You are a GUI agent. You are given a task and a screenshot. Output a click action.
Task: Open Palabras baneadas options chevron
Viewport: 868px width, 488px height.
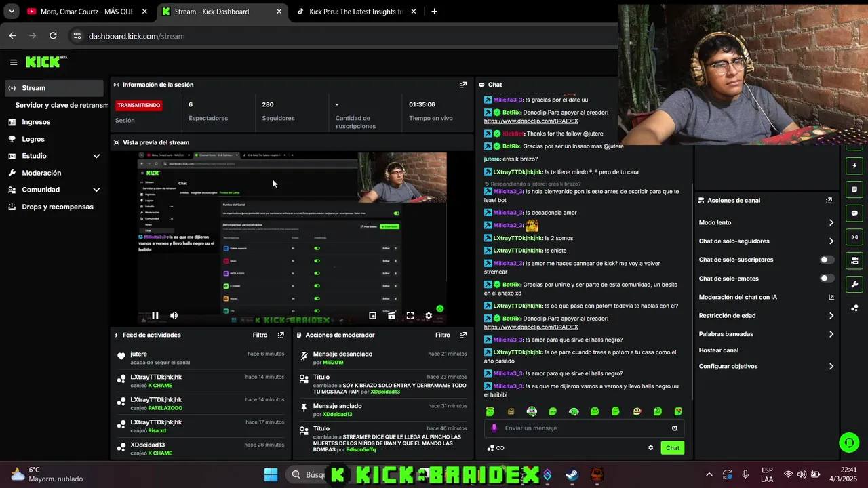[x=831, y=334]
